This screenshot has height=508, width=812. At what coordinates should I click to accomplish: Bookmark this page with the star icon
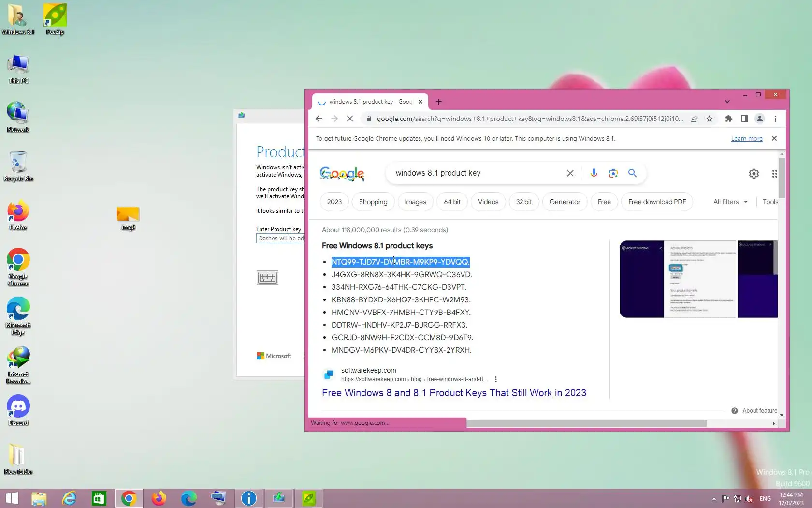[x=710, y=119]
